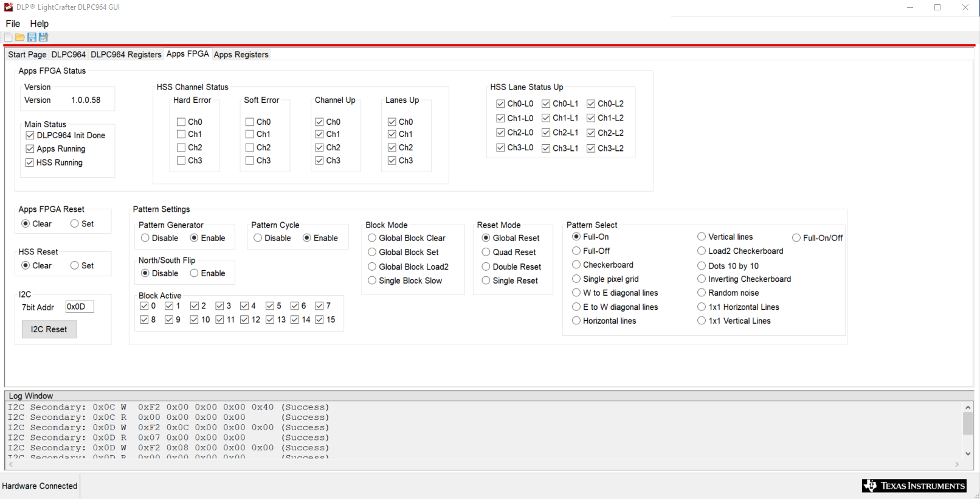This screenshot has height=499, width=980.
Task: Click Log Window scroll down arrow
Action: click(x=968, y=453)
